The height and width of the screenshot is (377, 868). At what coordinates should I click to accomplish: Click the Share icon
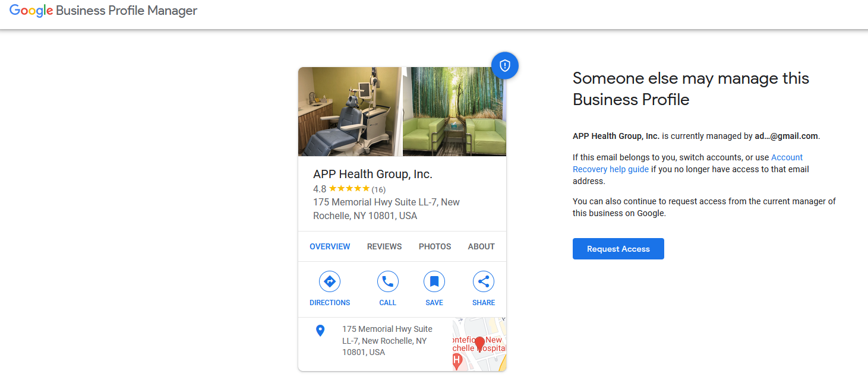[x=484, y=281]
